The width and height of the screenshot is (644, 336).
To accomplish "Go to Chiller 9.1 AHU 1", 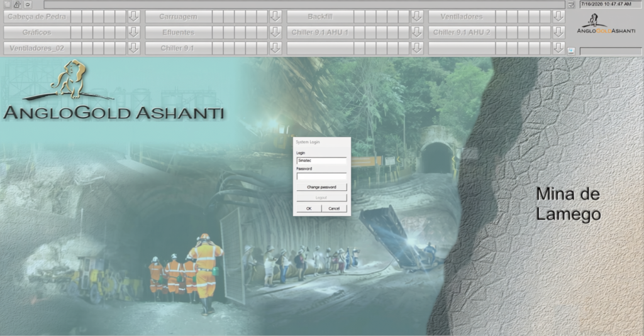I will coord(320,32).
